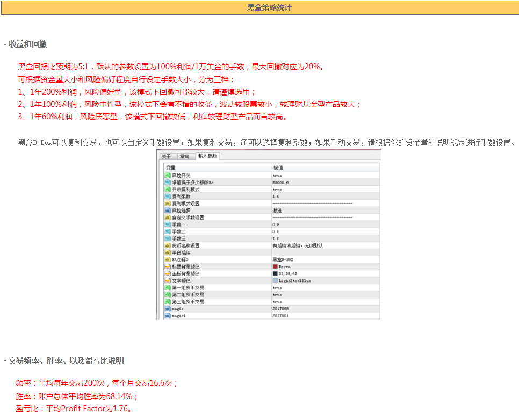Pick the LightSteelBlue color swatch
This screenshot has height=420, width=519.
click(x=275, y=281)
